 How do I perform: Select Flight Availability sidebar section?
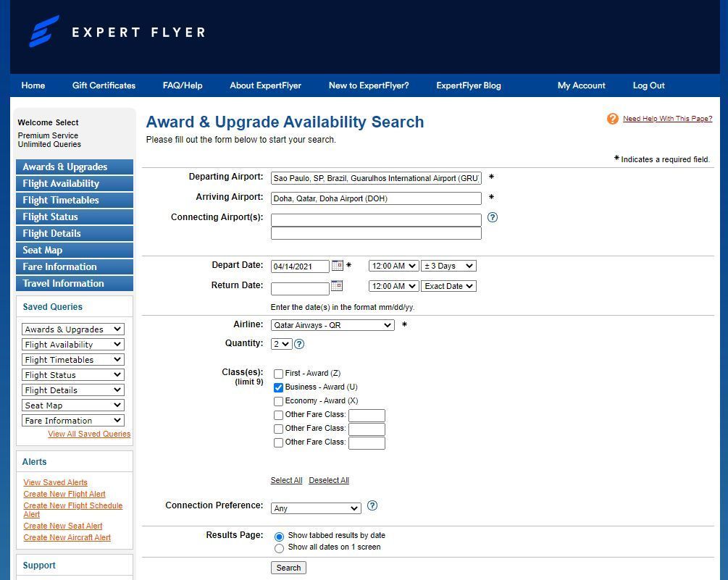[x=75, y=184]
